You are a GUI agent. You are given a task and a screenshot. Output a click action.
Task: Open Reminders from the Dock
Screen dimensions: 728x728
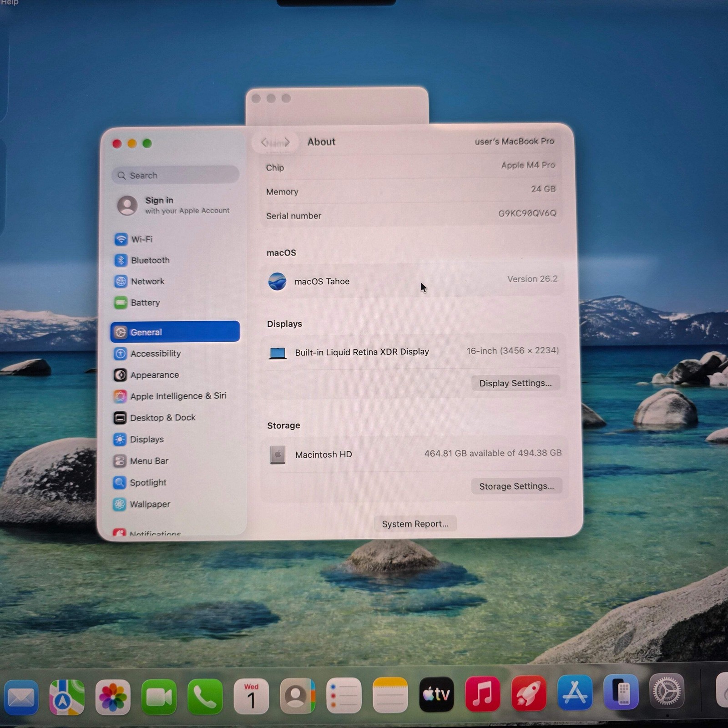pos(344,695)
